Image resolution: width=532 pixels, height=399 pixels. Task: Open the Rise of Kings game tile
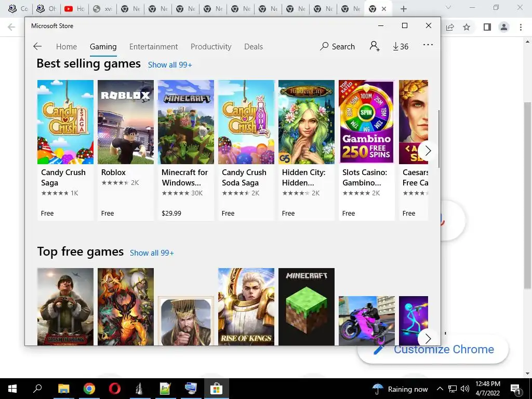click(x=246, y=307)
